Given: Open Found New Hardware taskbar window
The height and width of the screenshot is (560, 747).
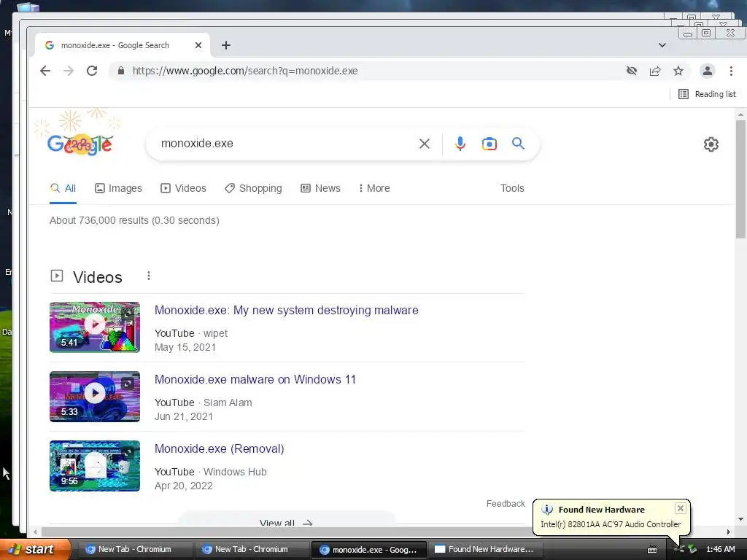Looking at the screenshot, I should [484, 550].
